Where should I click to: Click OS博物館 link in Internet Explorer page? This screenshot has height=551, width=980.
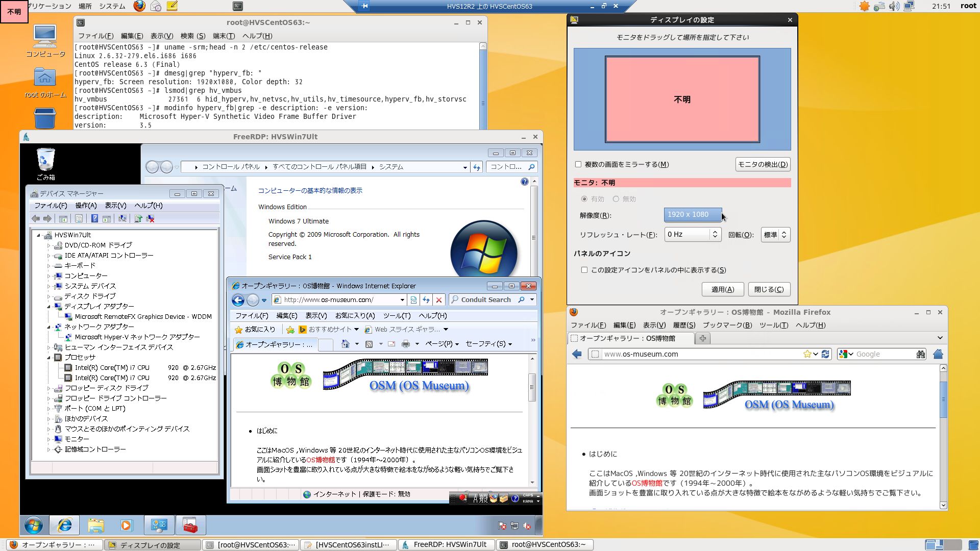click(x=321, y=460)
